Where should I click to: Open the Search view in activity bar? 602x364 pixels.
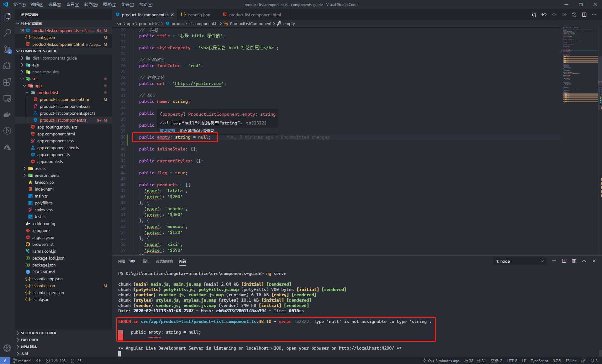pos(7,33)
